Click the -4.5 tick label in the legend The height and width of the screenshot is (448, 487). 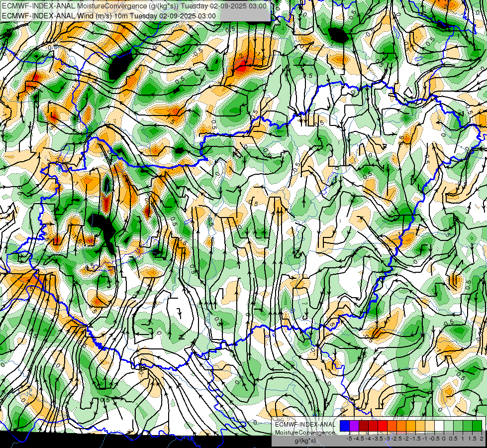click(359, 439)
